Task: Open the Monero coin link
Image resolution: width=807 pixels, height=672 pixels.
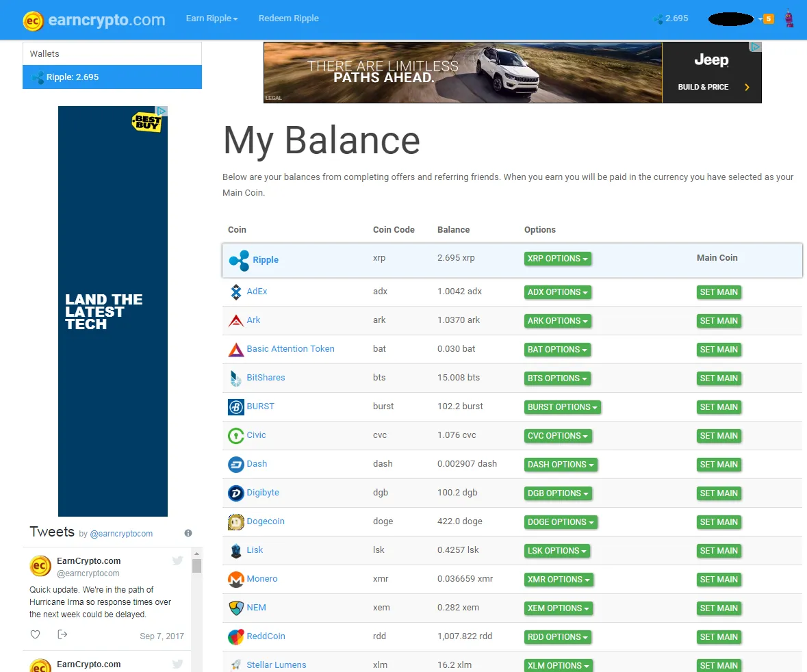Action: tap(262, 579)
